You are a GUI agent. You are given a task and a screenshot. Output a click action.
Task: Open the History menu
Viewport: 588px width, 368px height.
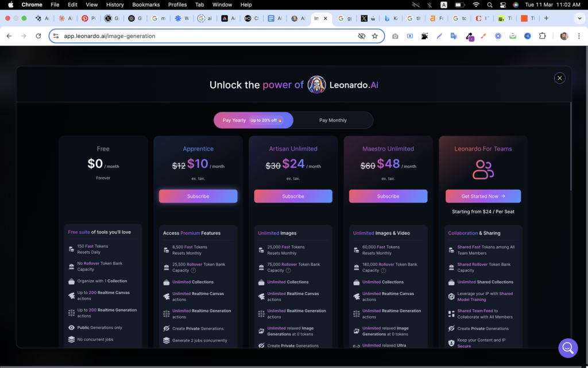(x=115, y=5)
